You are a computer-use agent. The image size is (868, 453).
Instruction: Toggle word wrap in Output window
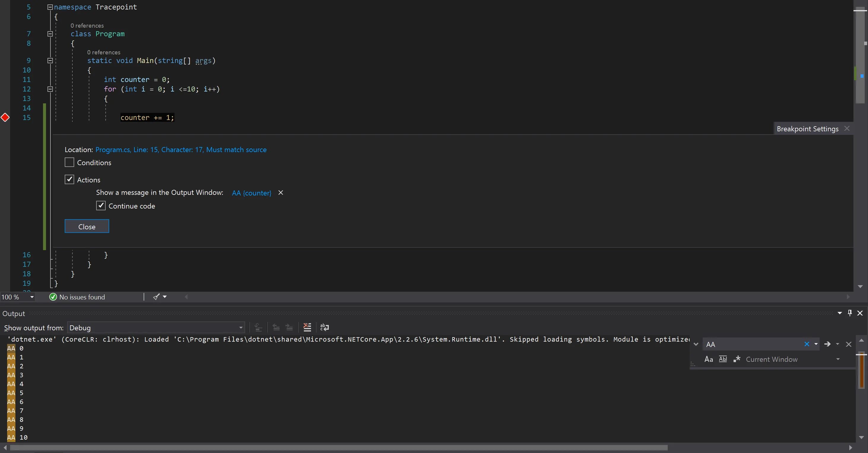click(x=324, y=327)
